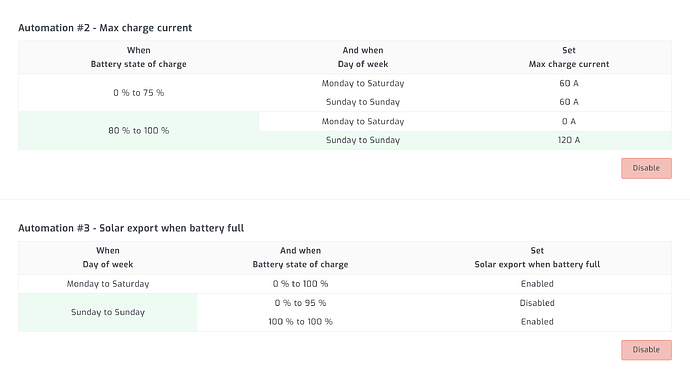The image size is (690, 377).
Task: Click the 0 % to 100 % range
Action: click(x=300, y=284)
